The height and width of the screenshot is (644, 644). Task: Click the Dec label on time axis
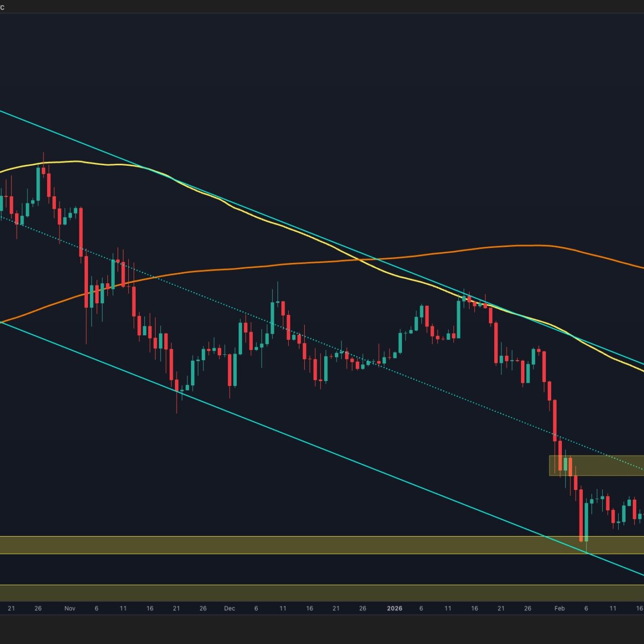pos(230,609)
